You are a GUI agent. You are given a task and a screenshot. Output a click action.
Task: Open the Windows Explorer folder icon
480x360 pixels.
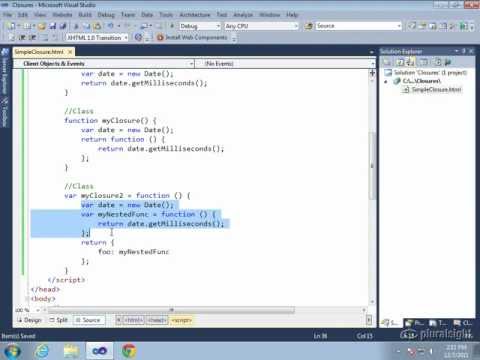71,351
